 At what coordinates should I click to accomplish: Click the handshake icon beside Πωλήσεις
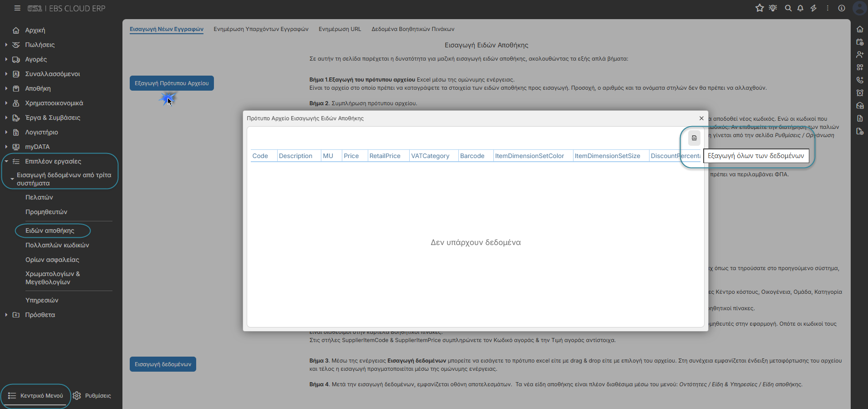click(16, 45)
